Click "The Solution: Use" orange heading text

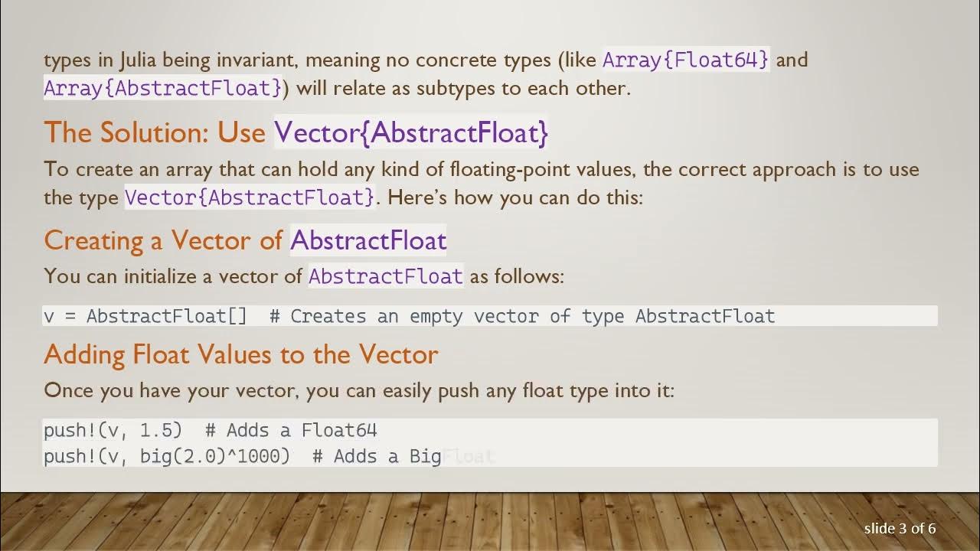coord(155,133)
